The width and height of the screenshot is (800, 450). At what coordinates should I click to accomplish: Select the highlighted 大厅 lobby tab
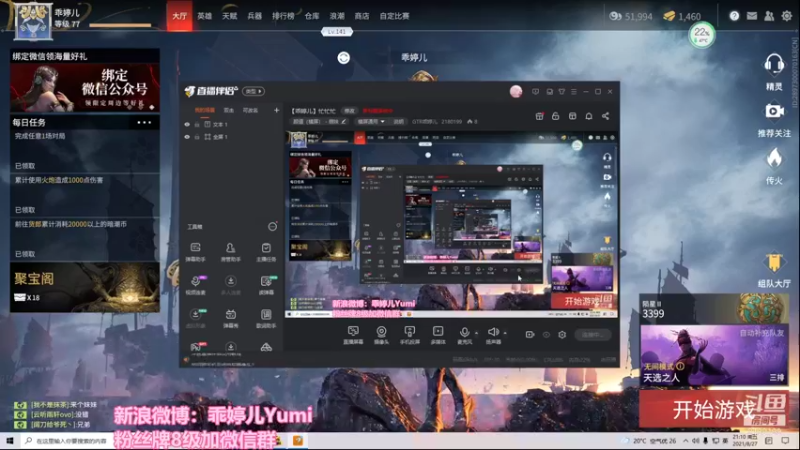pyautogui.click(x=179, y=16)
